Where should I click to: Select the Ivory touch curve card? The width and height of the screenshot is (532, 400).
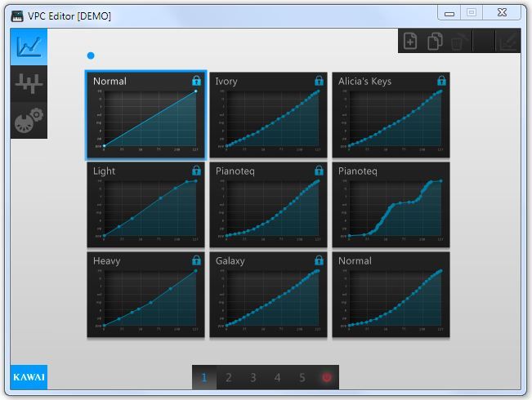[268, 115]
